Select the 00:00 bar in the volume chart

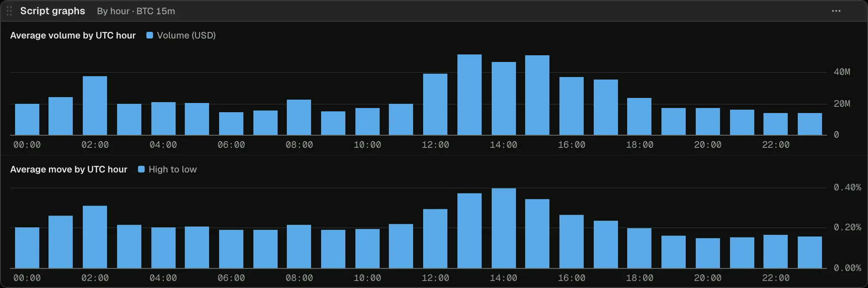click(27, 119)
